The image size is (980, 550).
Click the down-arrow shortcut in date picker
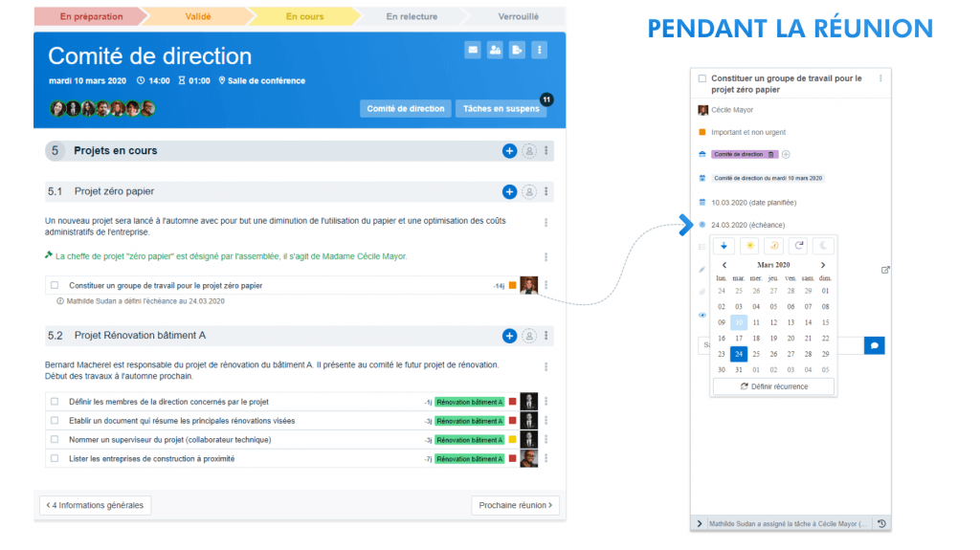pyautogui.click(x=724, y=246)
